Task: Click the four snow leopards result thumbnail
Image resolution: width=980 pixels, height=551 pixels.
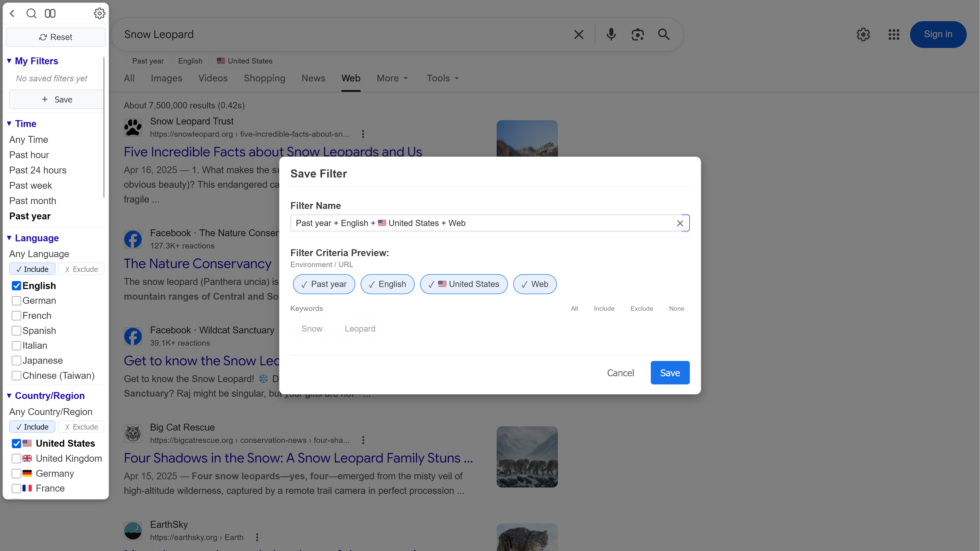Action: tap(527, 457)
